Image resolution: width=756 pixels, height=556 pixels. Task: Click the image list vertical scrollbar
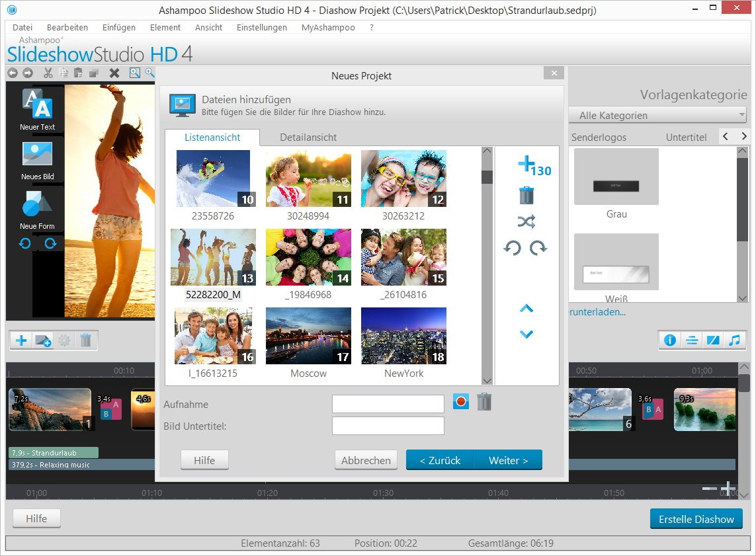pos(487,264)
